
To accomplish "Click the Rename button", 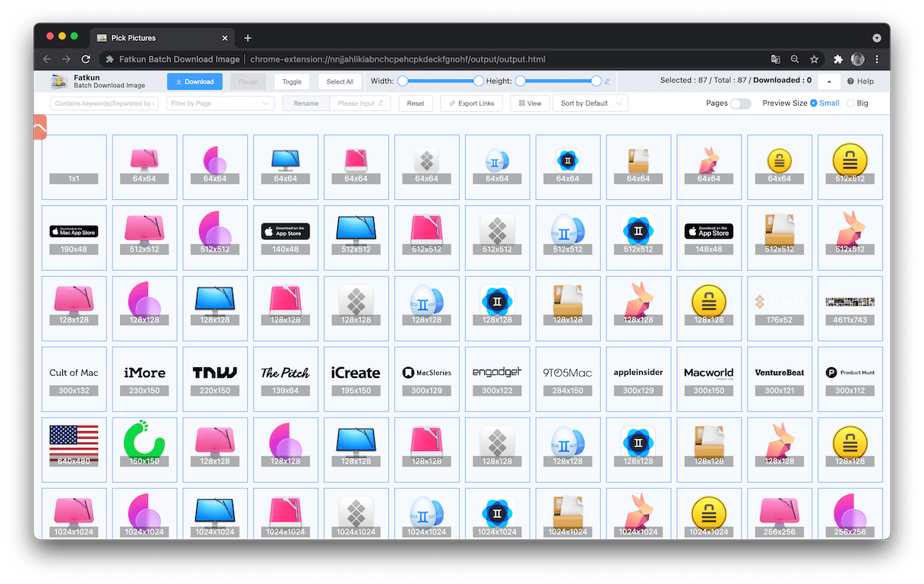I will point(306,103).
